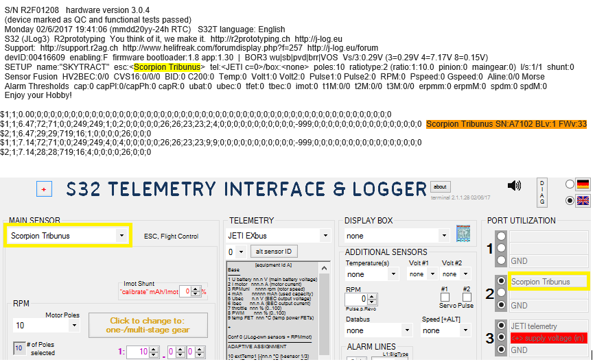This screenshot has width=595, height=364.
Task: Click the one-/multi-stage gear change button
Action: pyautogui.click(x=148, y=326)
